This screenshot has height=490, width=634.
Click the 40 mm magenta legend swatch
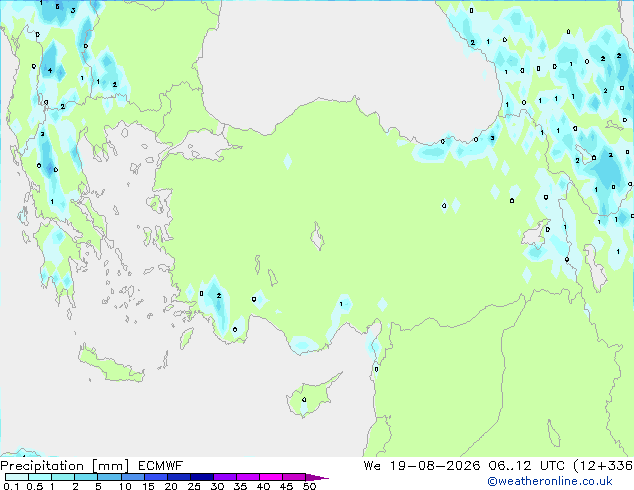(x=271, y=477)
